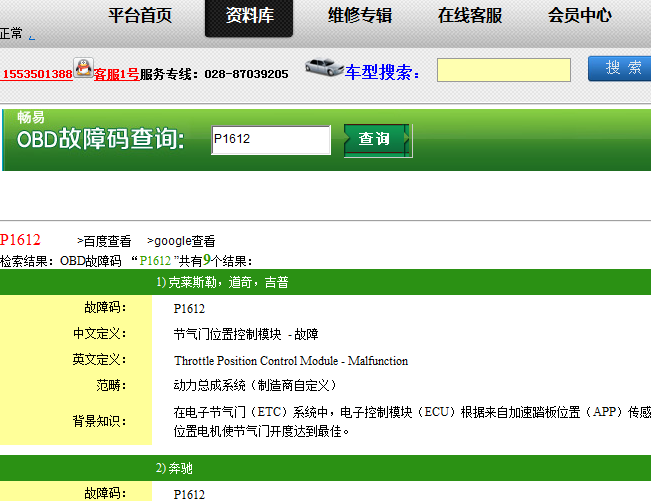
Task: Click the car icon beside 车型搜索
Action: pyautogui.click(x=324, y=69)
